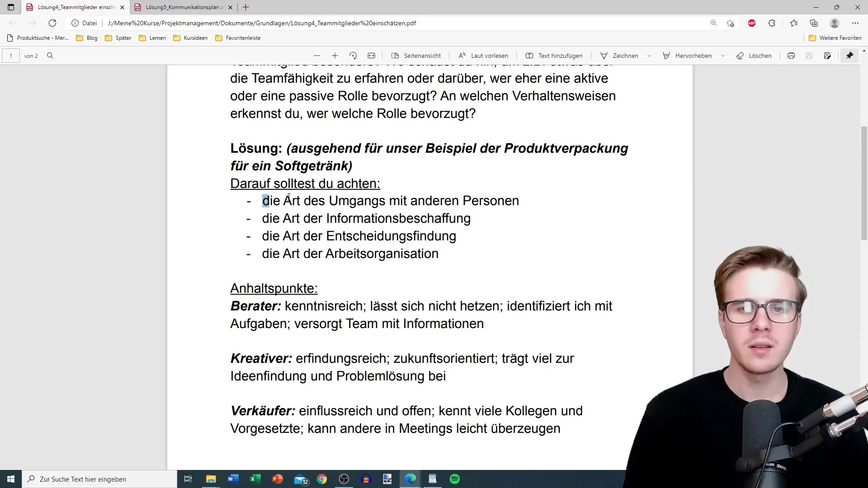Click the 'Anhaltspunkte:' heading text
The height and width of the screenshot is (488, 868).
[274, 288]
